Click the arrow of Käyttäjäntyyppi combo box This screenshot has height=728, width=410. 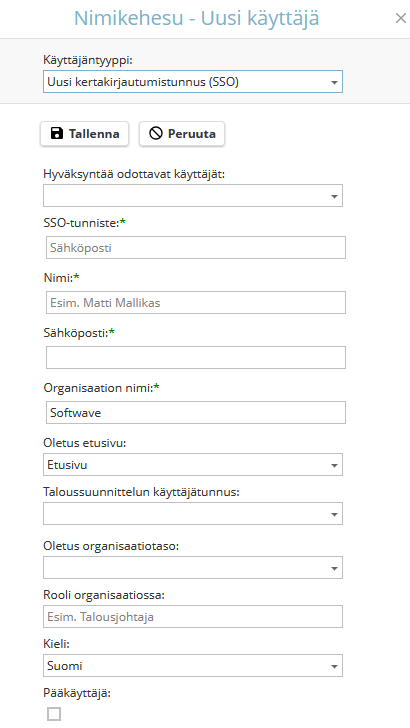coord(334,83)
